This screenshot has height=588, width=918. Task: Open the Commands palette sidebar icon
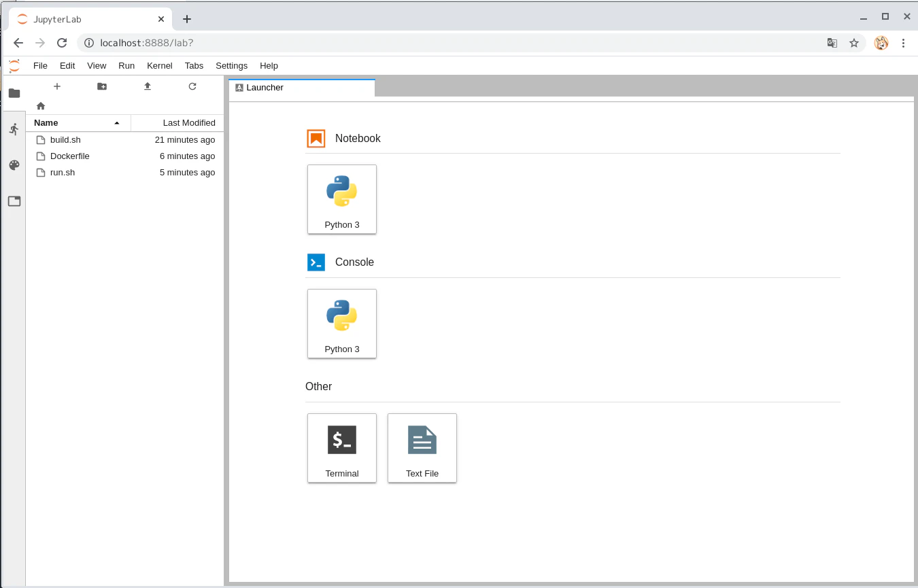pos(14,165)
